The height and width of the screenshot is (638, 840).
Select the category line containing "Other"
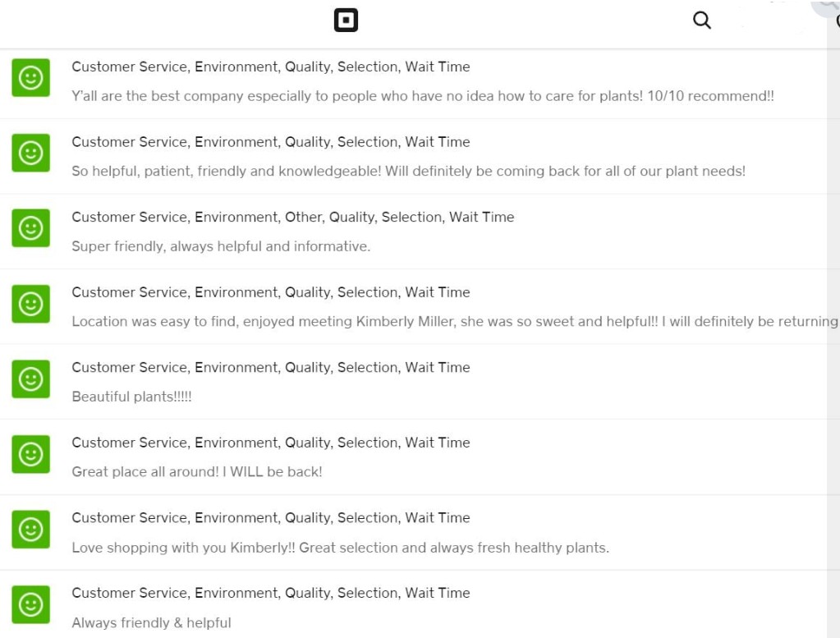(292, 217)
